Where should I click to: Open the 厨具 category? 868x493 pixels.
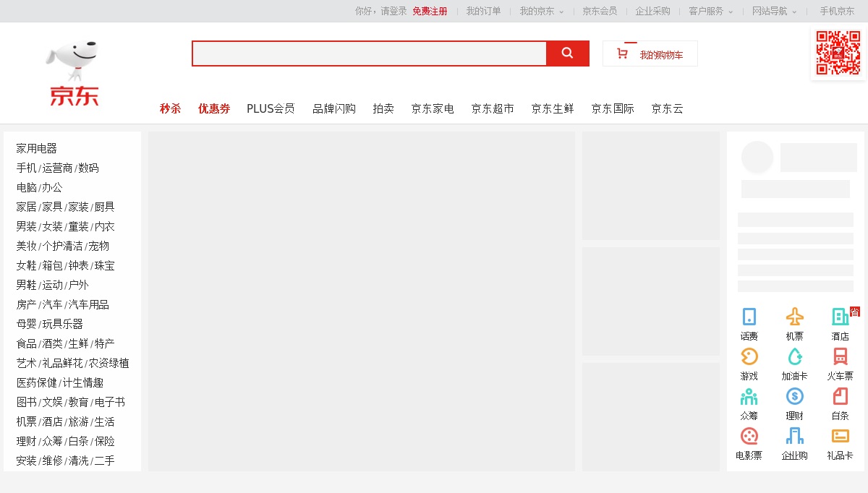(x=105, y=207)
